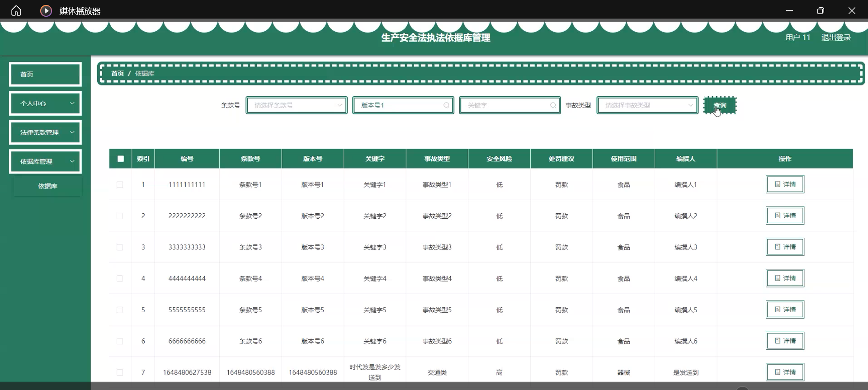This screenshot has height=390, width=868.
Task: Expand the 个人中心 sidebar menu
Action: (x=45, y=103)
